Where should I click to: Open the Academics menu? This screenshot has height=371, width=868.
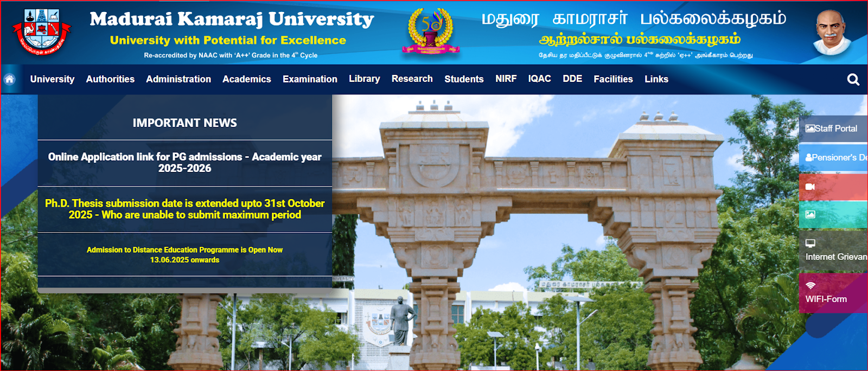pyautogui.click(x=247, y=79)
